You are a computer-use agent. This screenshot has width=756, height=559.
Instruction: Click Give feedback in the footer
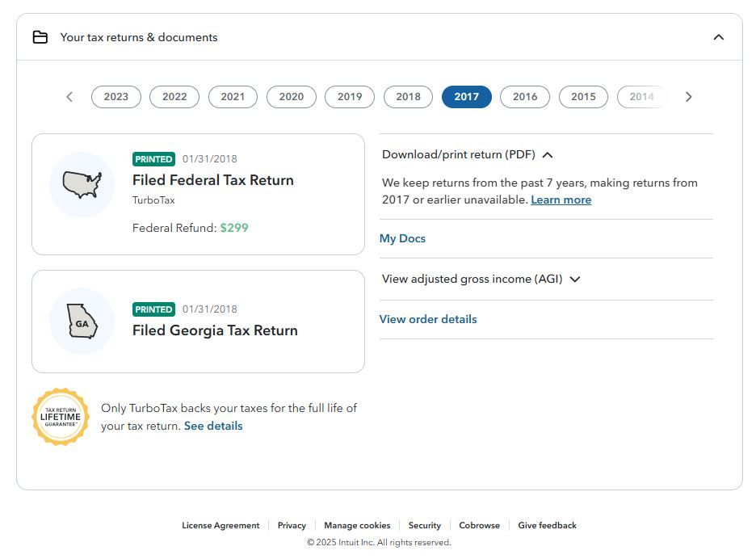pos(548,525)
